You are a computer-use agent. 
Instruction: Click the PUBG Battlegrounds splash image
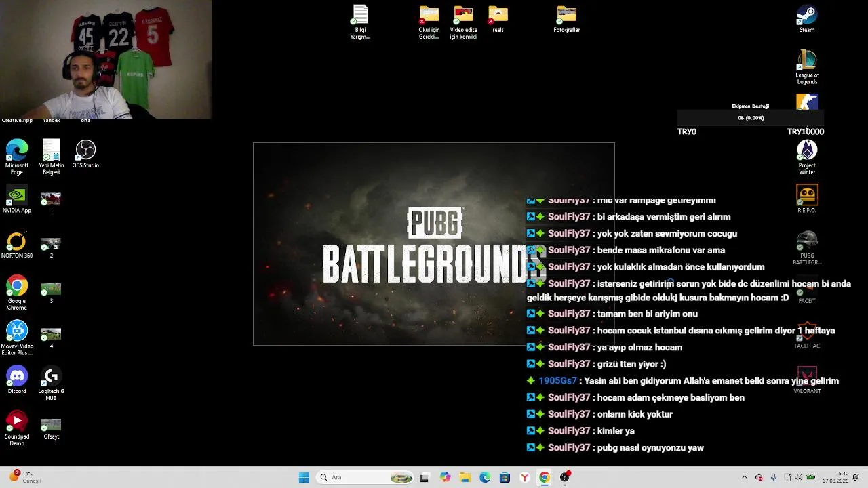click(x=434, y=244)
